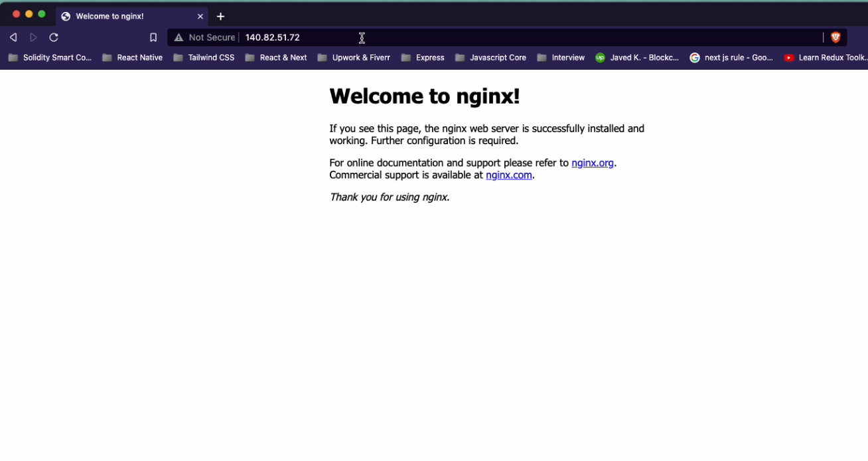Click the forward navigation arrow
Screen dimensions: 868x461
point(33,38)
